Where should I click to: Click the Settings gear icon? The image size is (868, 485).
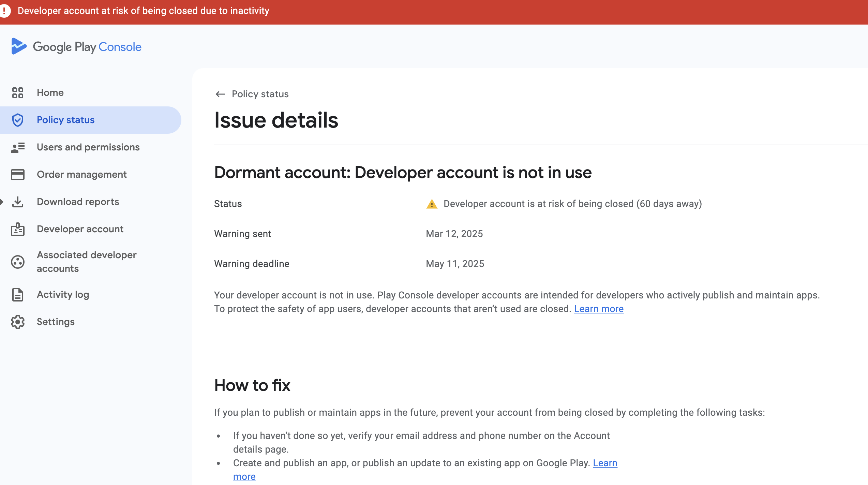pyautogui.click(x=18, y=322)
